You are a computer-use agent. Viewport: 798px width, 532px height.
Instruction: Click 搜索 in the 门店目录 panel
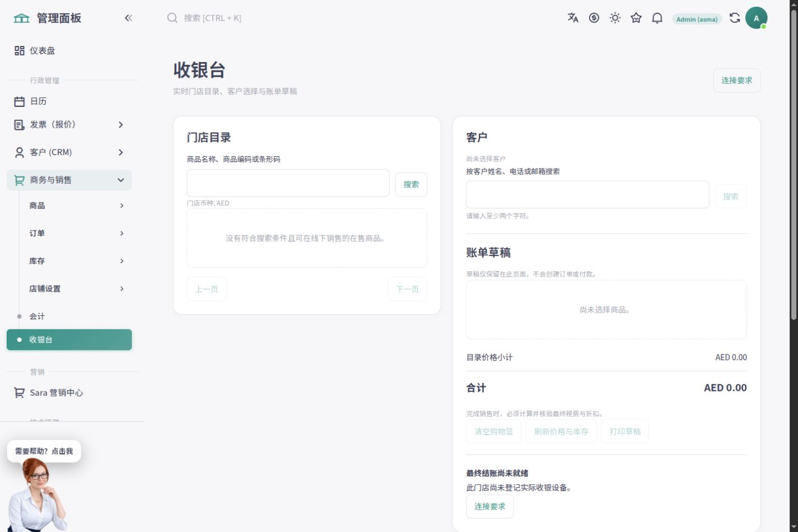click(x=411, y=184)
